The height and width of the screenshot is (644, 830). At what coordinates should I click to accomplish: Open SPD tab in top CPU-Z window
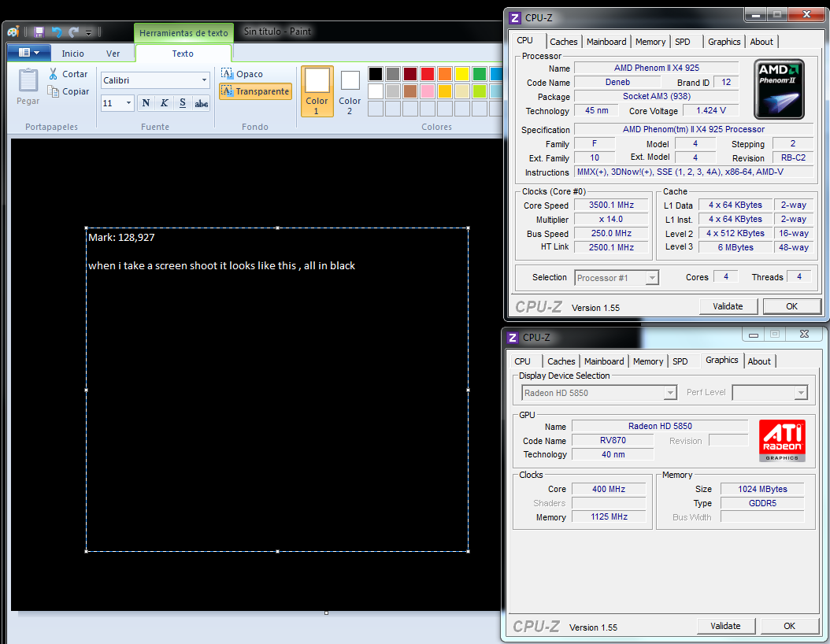pos(682,42)
